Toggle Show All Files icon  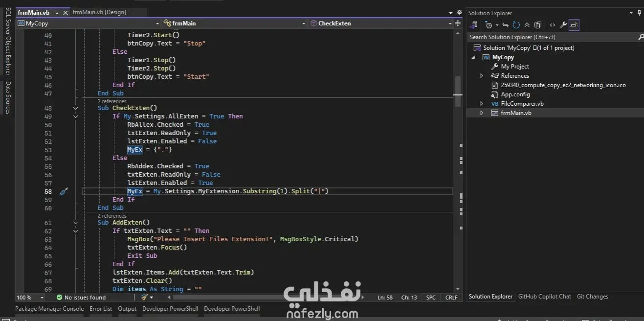538,25
